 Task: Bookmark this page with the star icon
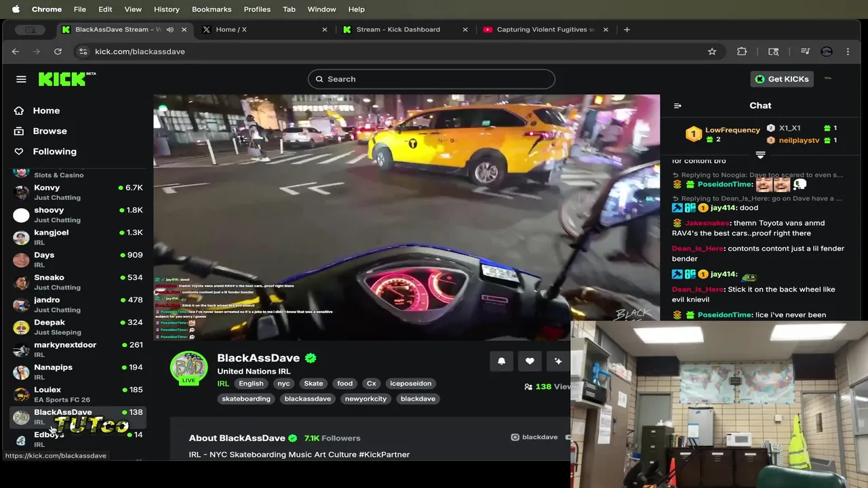[x=712, y=52]
